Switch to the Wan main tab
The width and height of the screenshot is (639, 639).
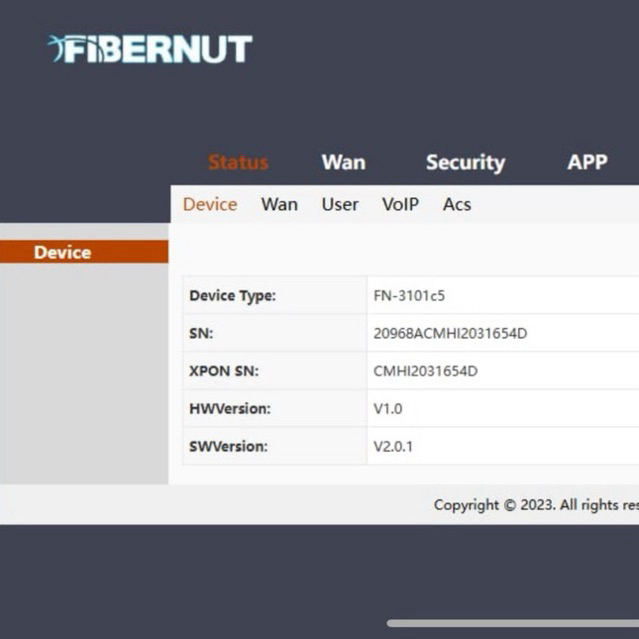pyautogui.click(x=343, y=162)
